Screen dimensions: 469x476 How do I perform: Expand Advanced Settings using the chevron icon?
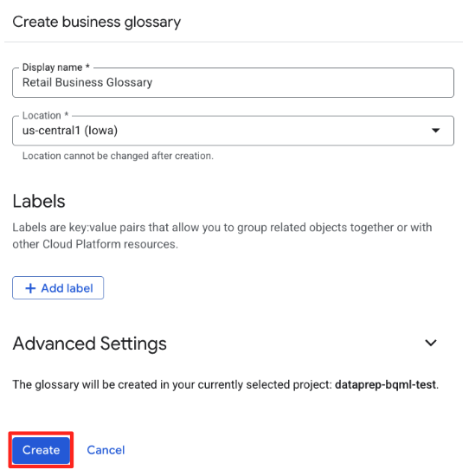(x=431, y=343)
